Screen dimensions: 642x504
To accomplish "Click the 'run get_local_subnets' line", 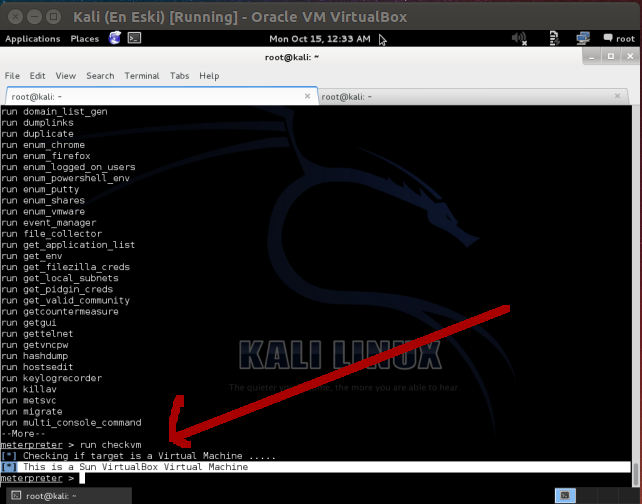I will pyautogui.click(x=60, y=278).
